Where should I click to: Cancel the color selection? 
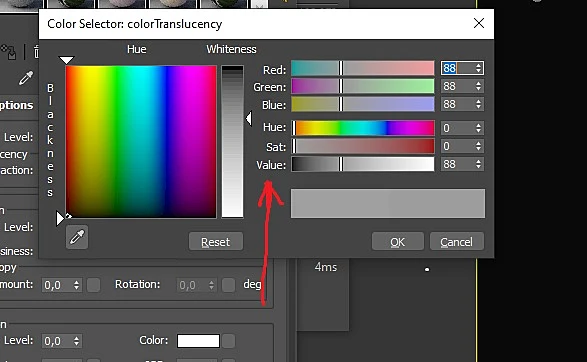pyautogui.click(x=457, y=242)
